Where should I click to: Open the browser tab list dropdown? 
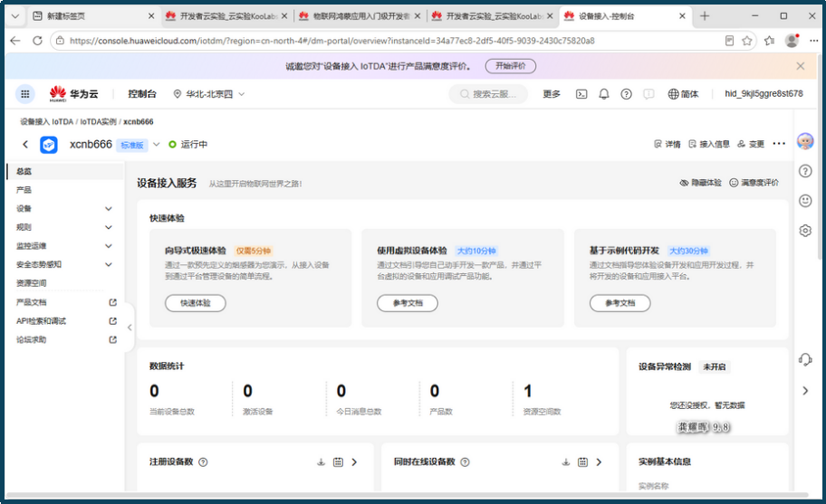coord(15,16)
